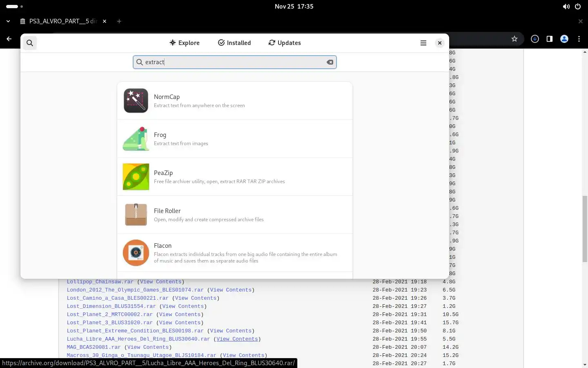
Task: View contents of MAG_BCAS20081.rar
Action: click(x=148, y=347)
